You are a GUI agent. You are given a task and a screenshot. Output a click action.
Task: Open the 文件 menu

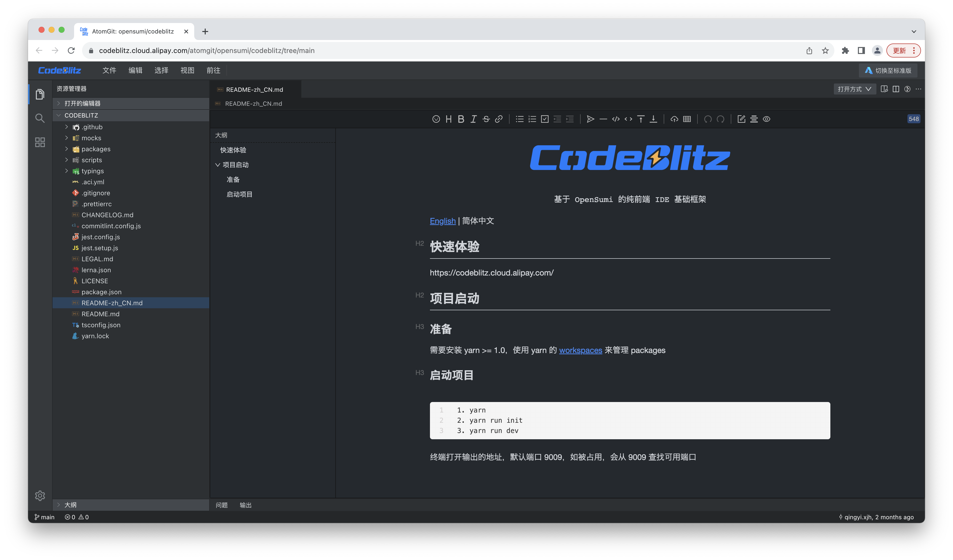pos(109,70)
